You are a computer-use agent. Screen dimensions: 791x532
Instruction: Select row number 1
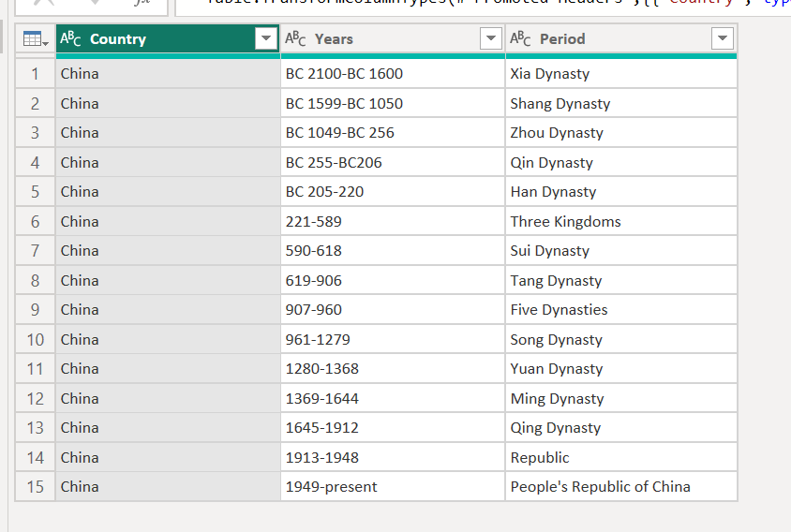click(36, 74)
